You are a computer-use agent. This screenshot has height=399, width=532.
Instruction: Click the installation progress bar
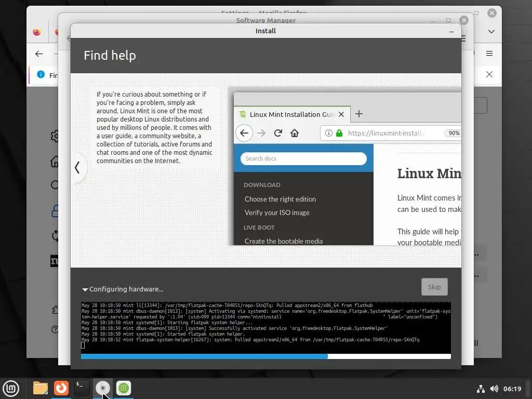tap(265, 356)
